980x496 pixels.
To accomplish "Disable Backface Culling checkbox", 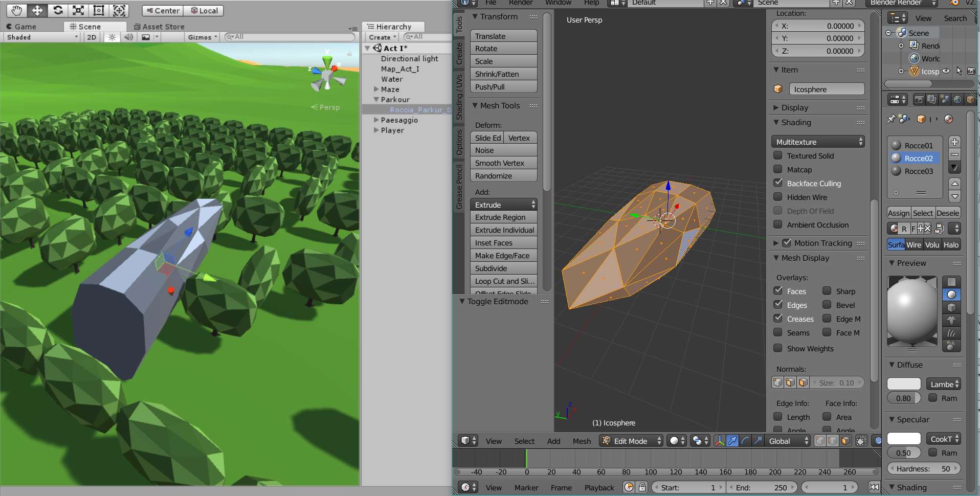I will point(778,183).
